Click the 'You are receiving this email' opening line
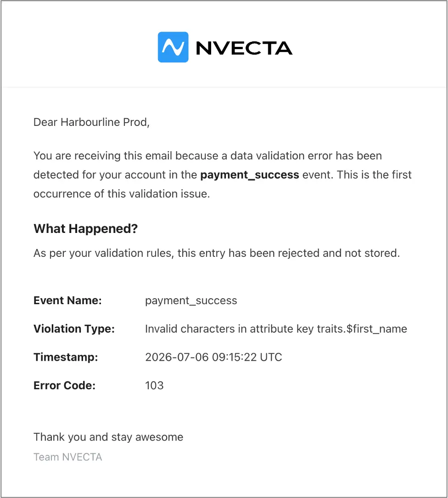The image size is (448, 498). (102, 156)
